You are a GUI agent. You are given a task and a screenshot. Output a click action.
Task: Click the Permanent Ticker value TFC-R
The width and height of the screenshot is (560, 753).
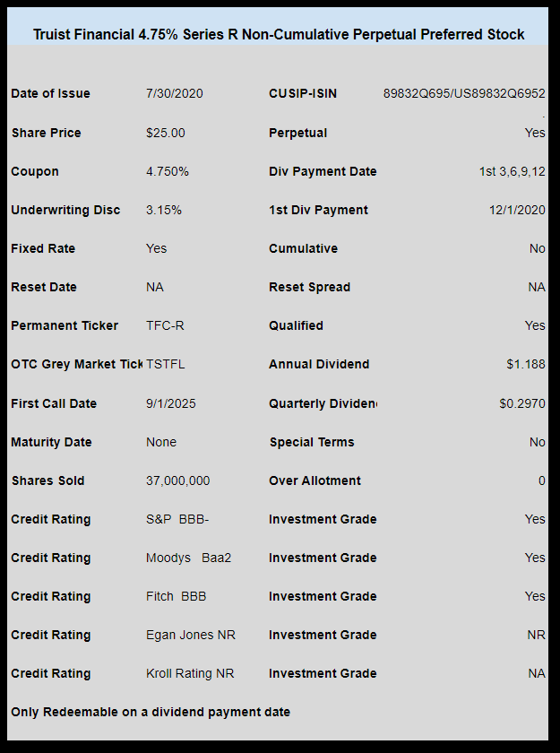165,325
